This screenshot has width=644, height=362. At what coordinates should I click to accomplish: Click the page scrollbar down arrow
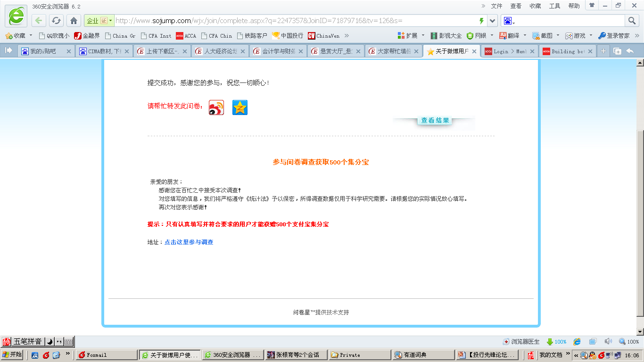[640, 332]
